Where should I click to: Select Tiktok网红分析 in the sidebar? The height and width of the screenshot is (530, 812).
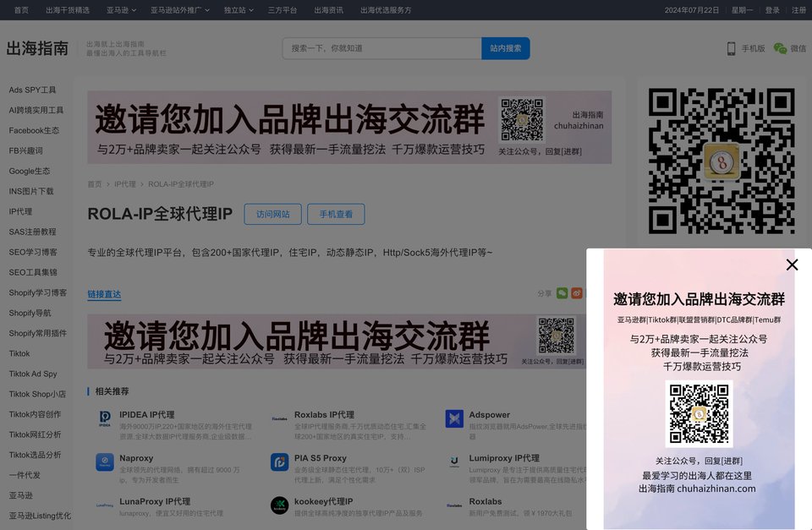point(36,434)
